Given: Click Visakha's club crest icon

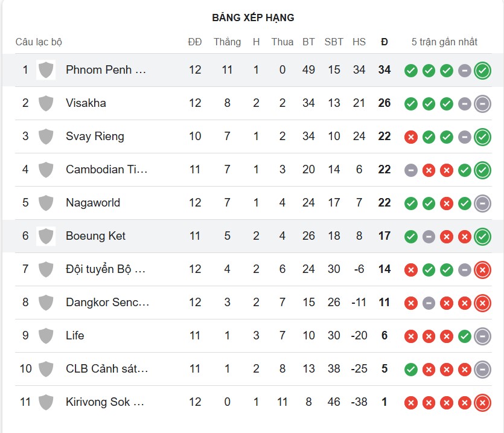Looking at the screenshot, I should tap(45, 103).
